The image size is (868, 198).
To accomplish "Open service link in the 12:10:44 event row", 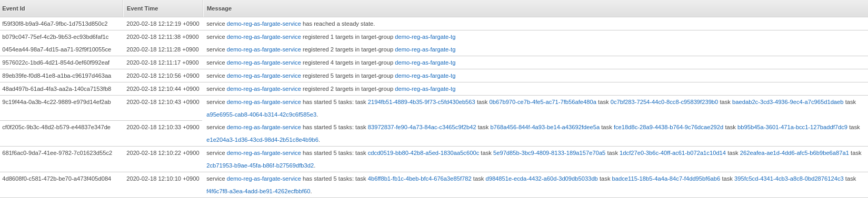I will pos(264,89).
